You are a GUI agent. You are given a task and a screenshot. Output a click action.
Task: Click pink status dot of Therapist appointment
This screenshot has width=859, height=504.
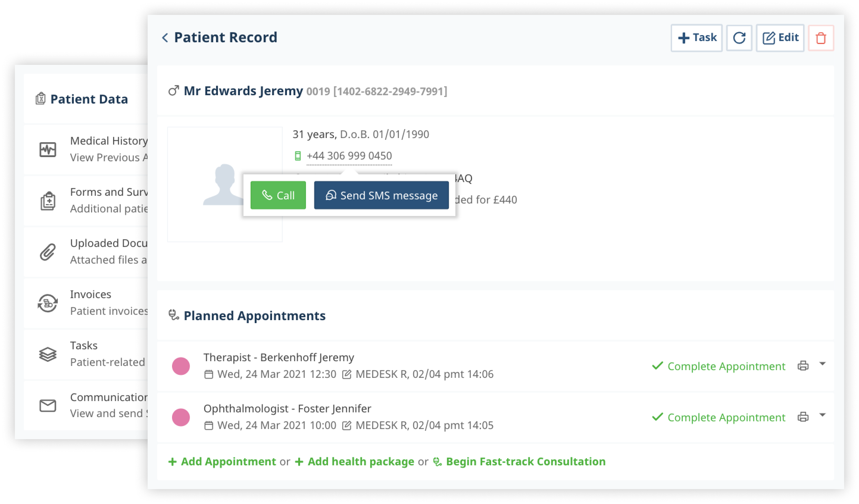coord(181,366)
